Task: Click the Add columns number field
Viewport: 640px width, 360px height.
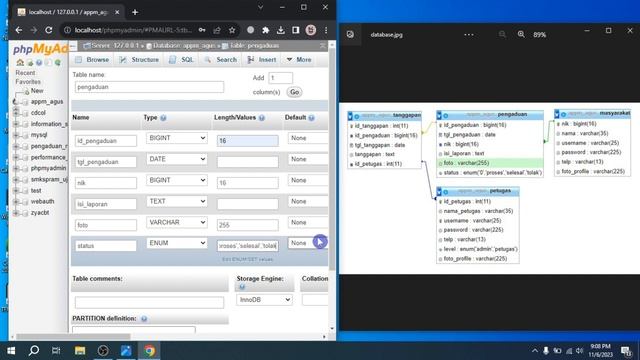Action: point(280,78)
